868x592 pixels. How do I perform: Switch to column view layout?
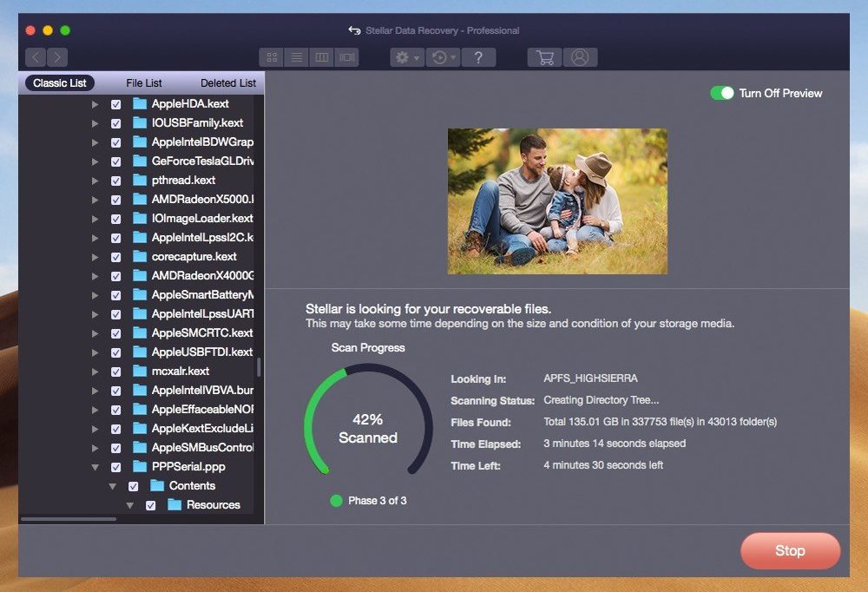[322, 57]
